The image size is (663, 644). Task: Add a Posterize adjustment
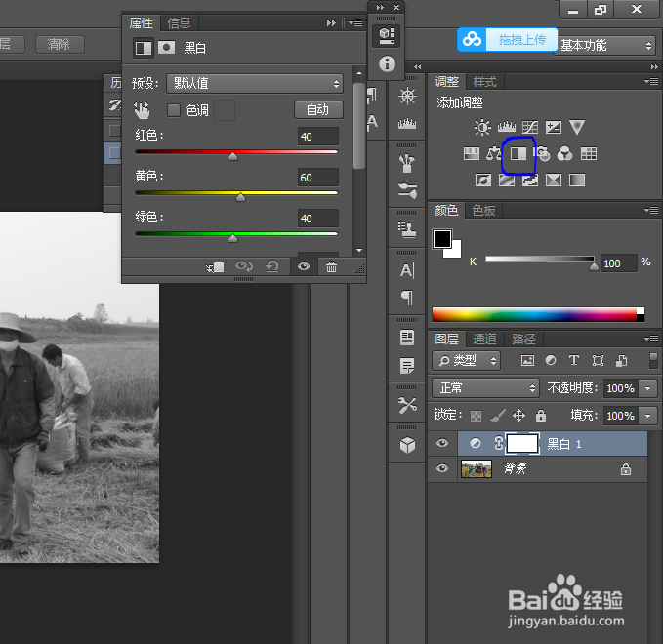507,181
